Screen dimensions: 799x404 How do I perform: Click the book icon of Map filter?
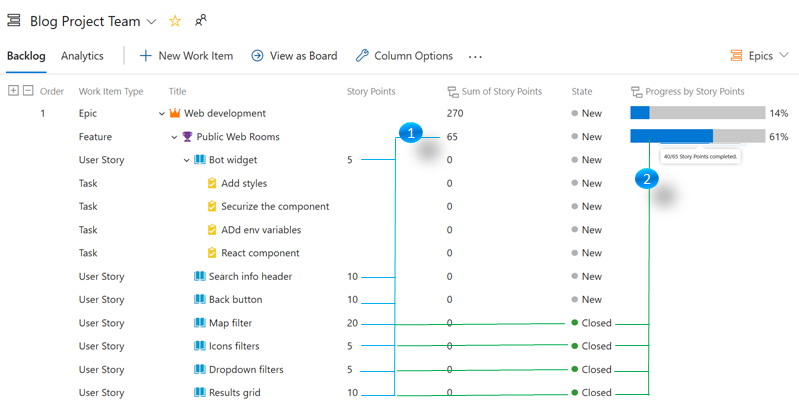point(200,322)
